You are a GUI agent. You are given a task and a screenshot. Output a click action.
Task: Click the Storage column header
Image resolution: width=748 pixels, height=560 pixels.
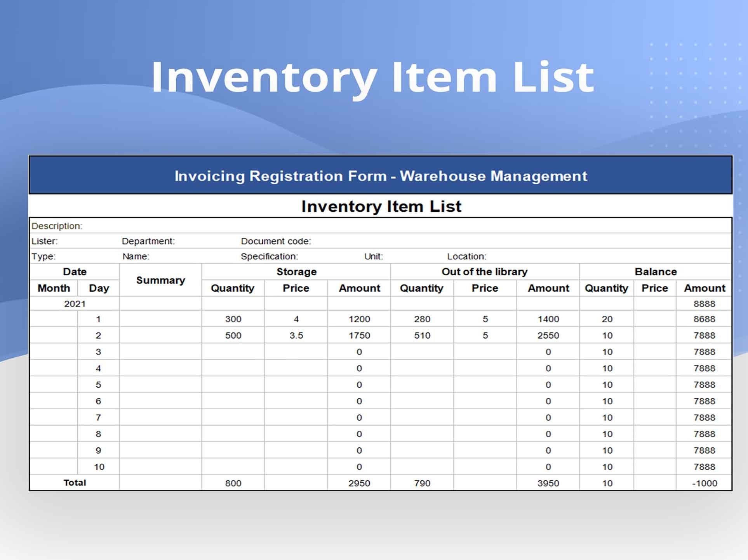(296, 271)
